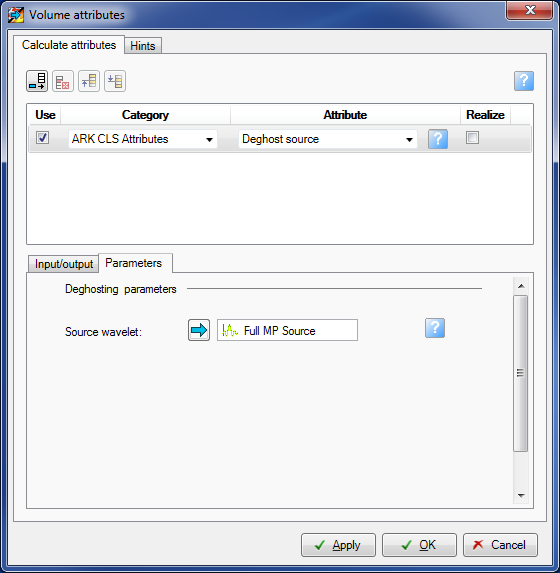Open help for Deghost source attribute
The image size is (560, 573).
coord(438,139)
